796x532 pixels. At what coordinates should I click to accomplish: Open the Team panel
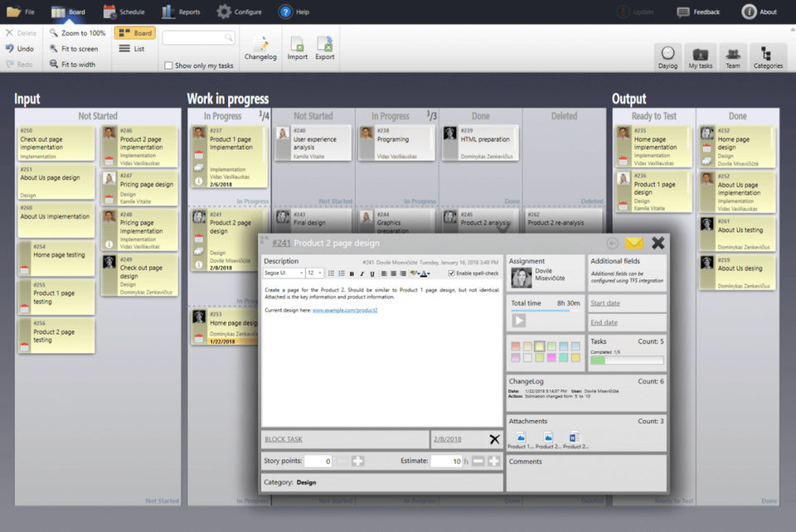click(732, 57)
